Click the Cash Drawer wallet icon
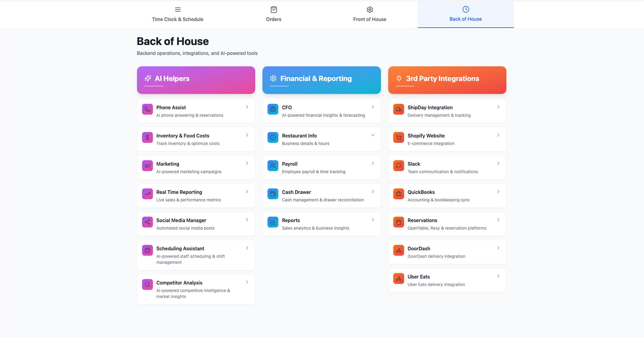The image size is (644, 337). [x=272, y=194]
